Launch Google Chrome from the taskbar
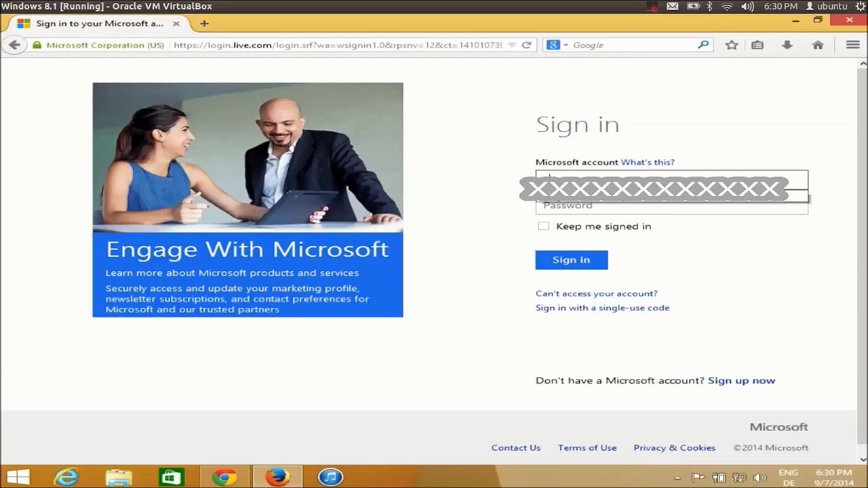The height and width of the screenshot is (488, 868). point(224,477)
